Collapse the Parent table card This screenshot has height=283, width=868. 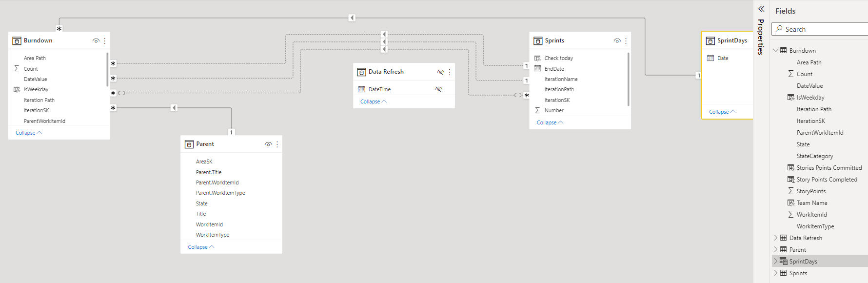201,247
